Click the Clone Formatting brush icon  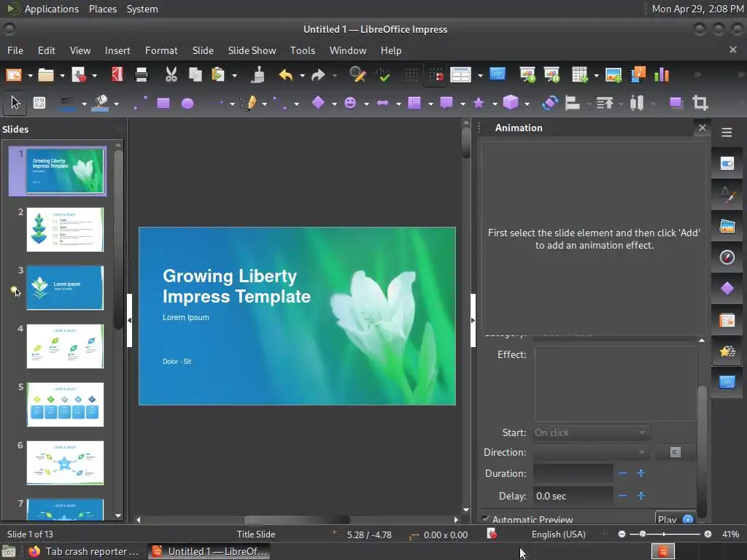click(x=258, y=75)
